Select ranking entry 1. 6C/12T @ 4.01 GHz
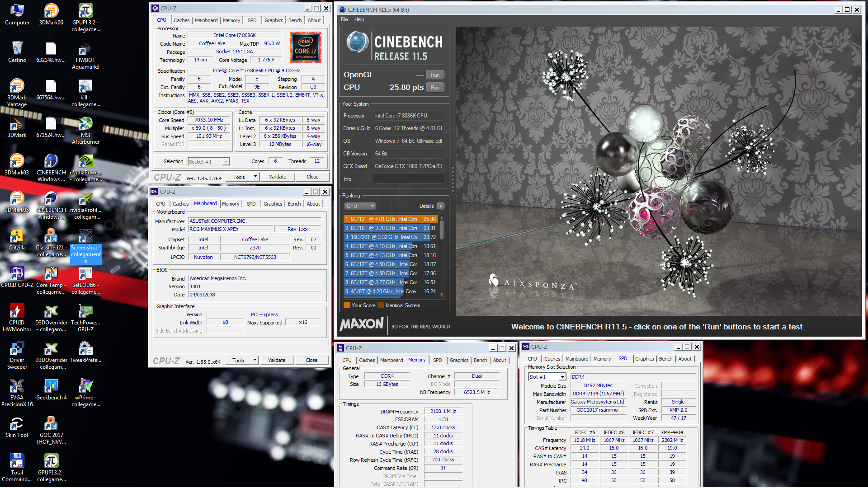The width and height of the screenshot is (868, 488). 391,219
